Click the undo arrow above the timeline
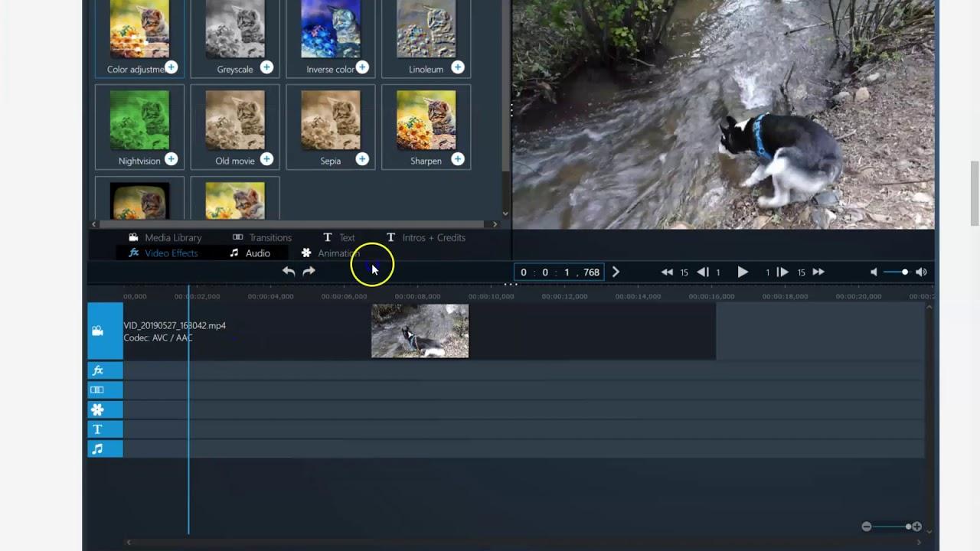The image size is (980, 551). [288, 271]
